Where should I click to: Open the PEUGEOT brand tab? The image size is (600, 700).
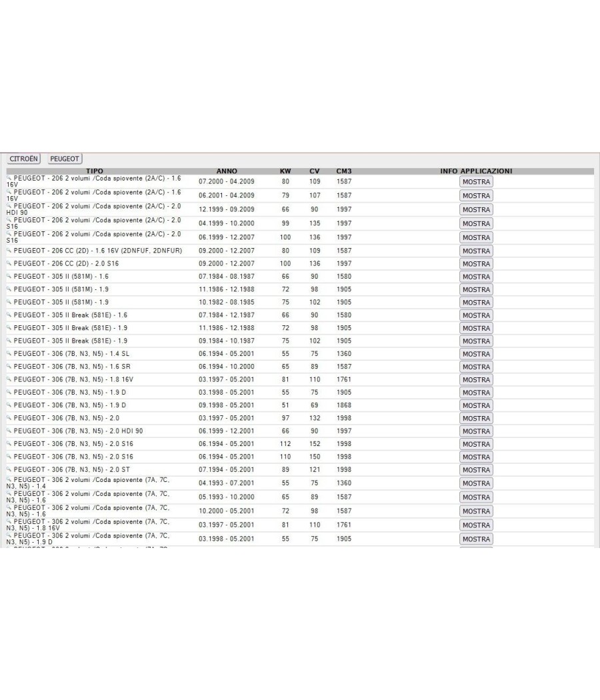[64, 159]
